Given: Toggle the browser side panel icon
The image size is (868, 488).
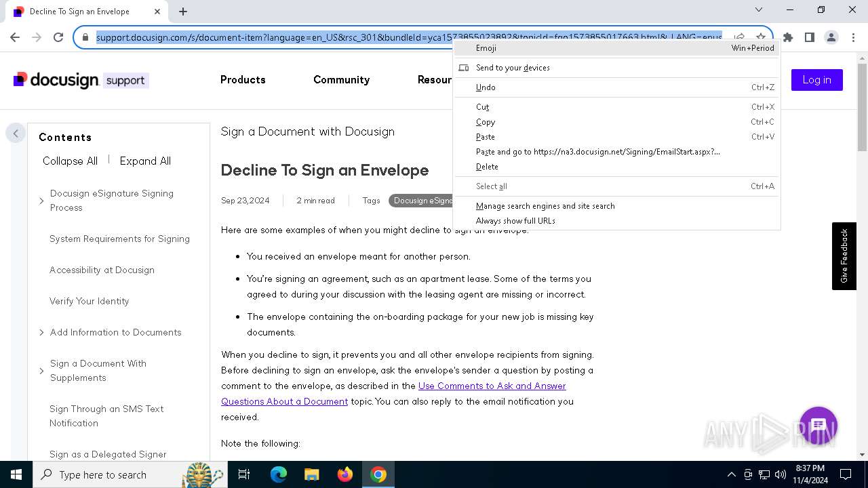Looking at the screenshot, I should click(810, 37).
